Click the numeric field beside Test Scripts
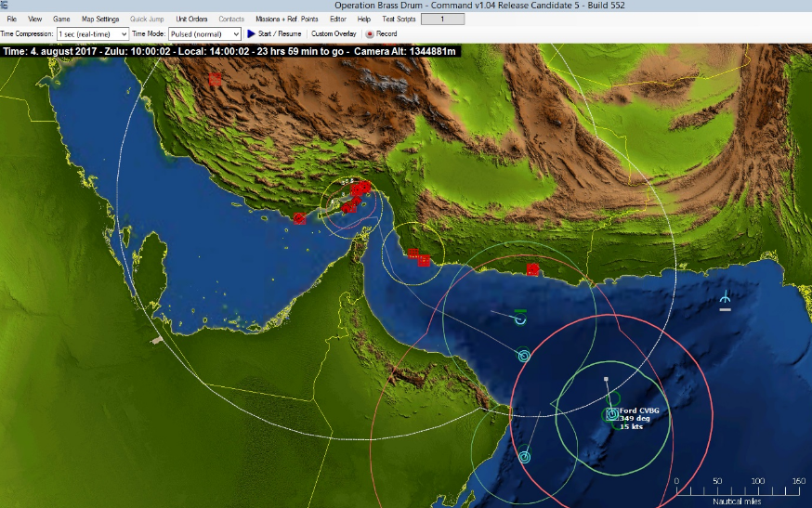 pos(442,20)
